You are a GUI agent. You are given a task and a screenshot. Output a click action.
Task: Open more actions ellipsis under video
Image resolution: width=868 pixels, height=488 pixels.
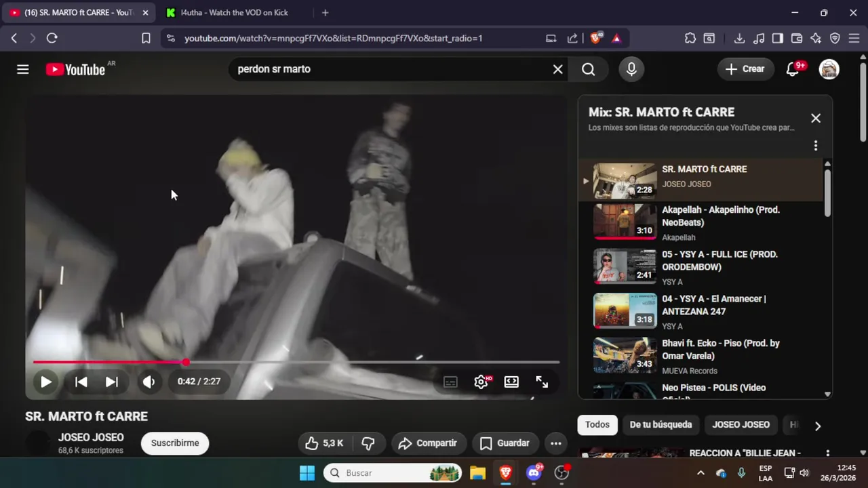click(555, 443)
